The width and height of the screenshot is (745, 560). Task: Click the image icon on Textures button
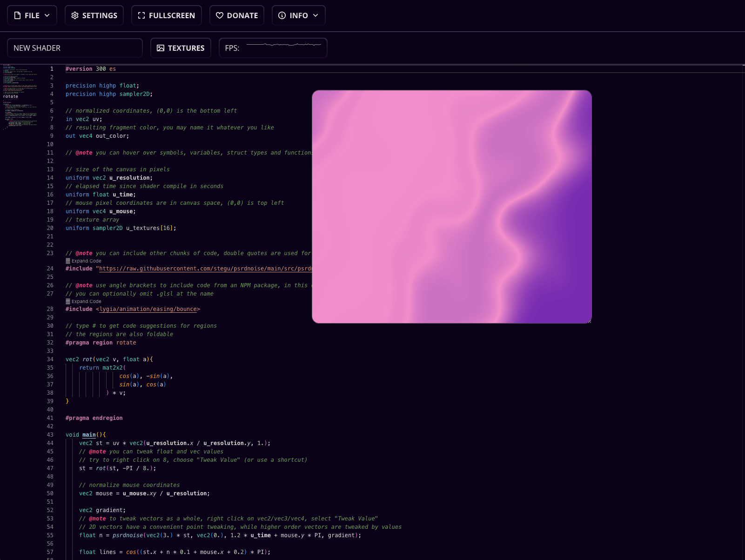[161, 48]
